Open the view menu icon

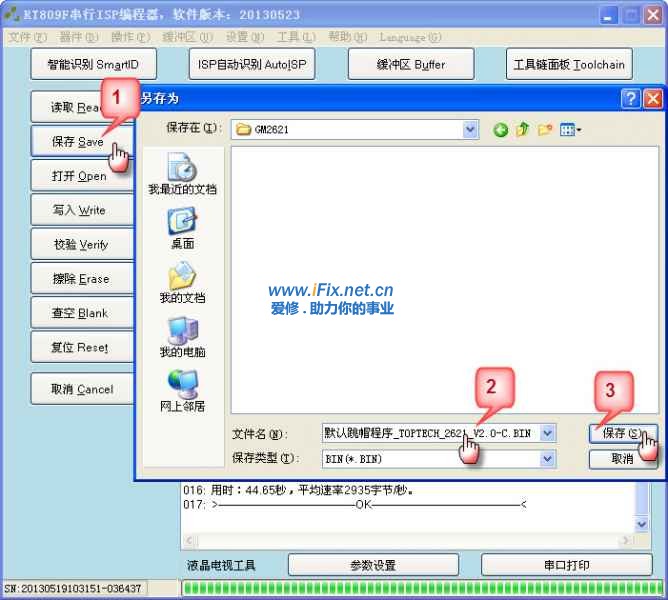pyautogui.click(x=571, y=130)
